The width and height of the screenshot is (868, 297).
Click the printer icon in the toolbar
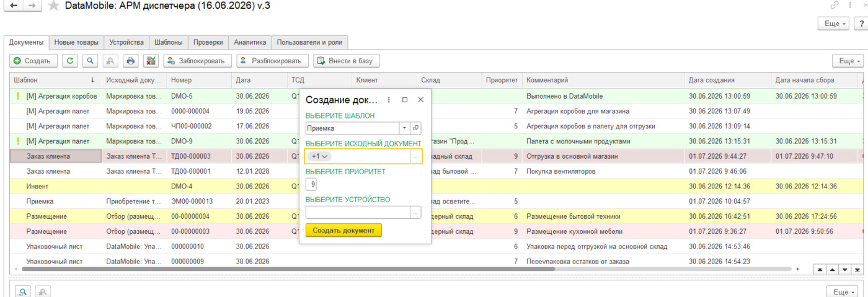click(131, 61)
